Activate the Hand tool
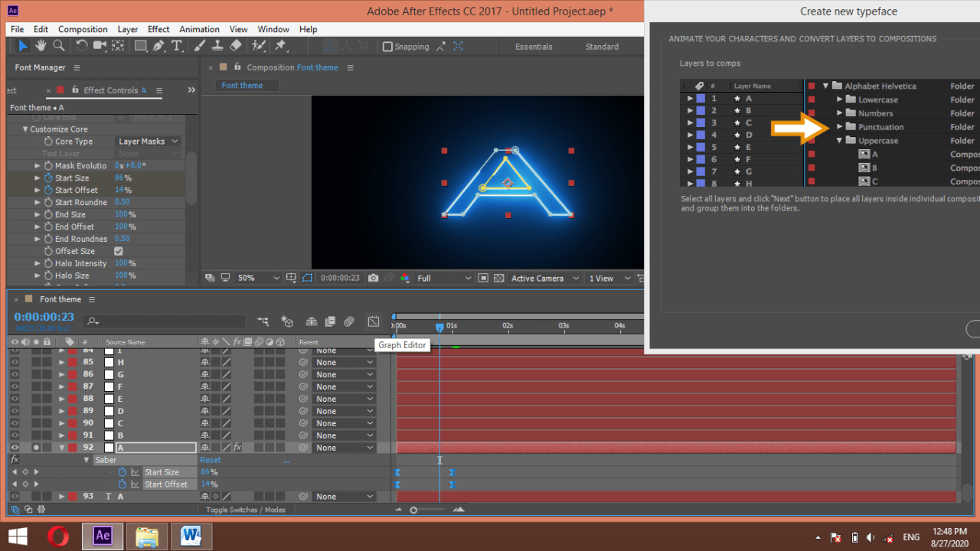980x551 pixels. coord(41,46)
